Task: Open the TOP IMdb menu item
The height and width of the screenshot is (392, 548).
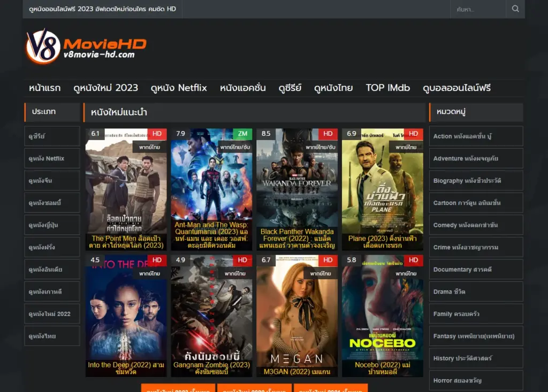Action: pos(387,88)
